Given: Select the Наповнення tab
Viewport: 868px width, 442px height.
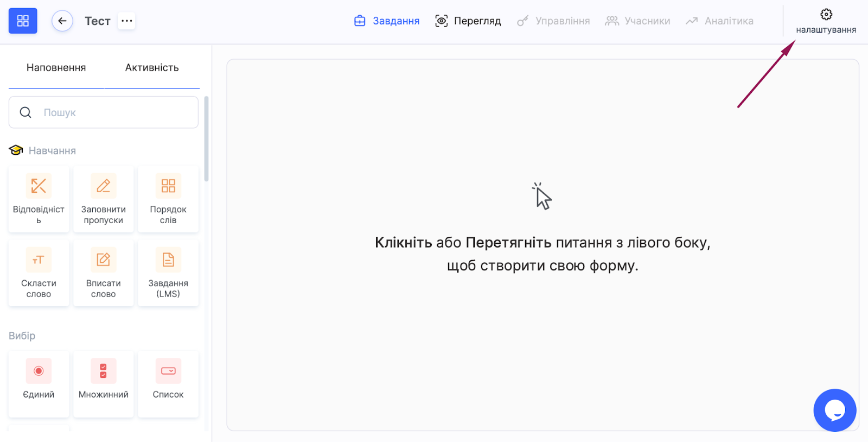Looking at the screenshot, I should pos(56,68).
